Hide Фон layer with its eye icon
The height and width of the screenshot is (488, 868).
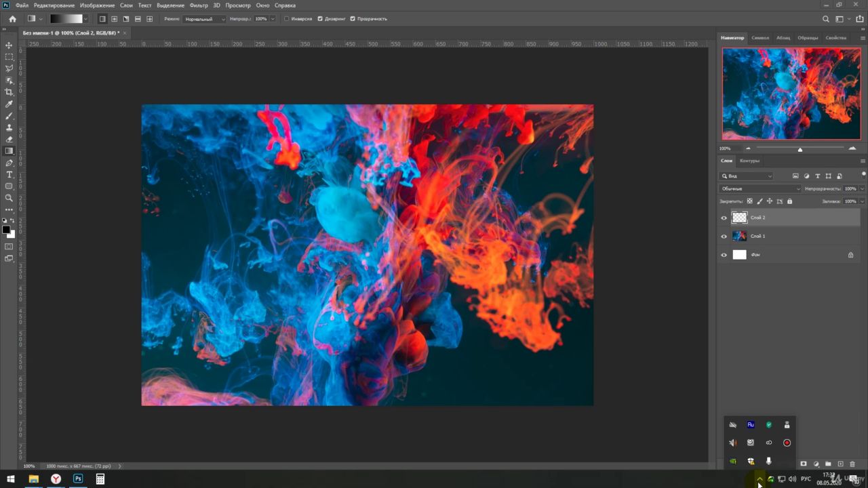click(724, 255)
